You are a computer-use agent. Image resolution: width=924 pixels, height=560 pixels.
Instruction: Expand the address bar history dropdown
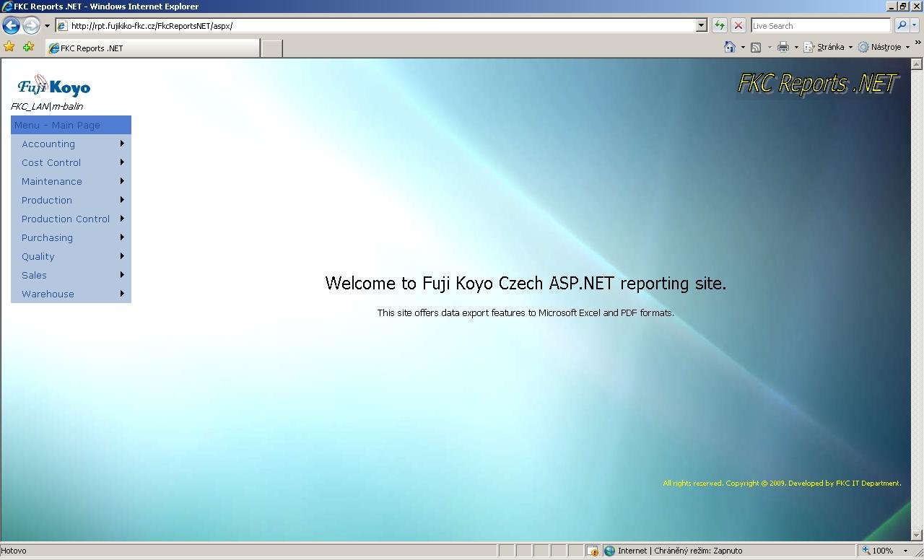click(701, 25)
